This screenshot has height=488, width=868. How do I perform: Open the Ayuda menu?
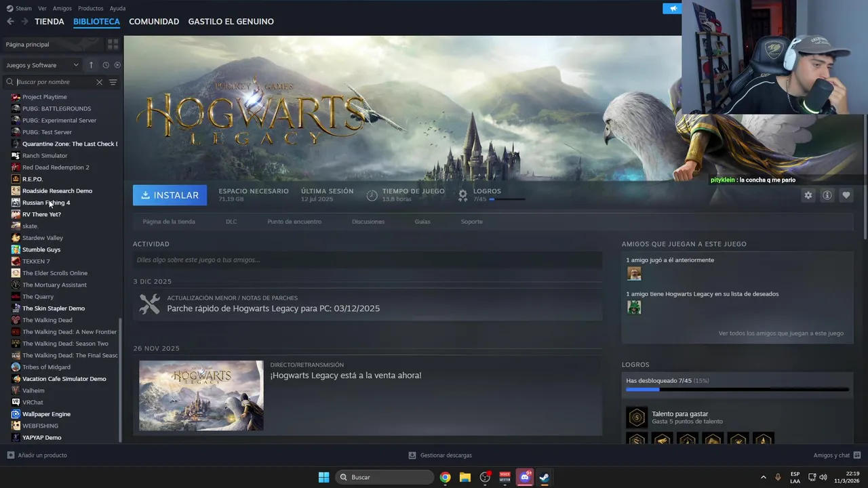(117, 8)
